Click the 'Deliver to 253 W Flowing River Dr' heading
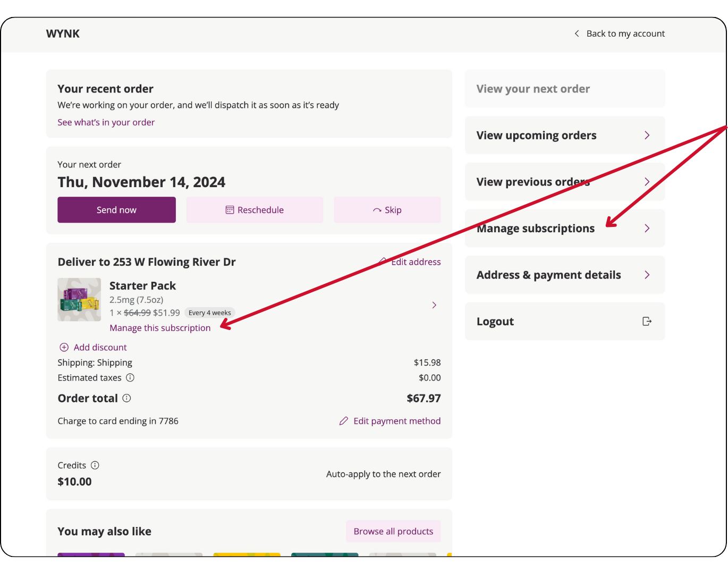Image resolution: width=728 pixels, height=574 pixels. [147, 262]
